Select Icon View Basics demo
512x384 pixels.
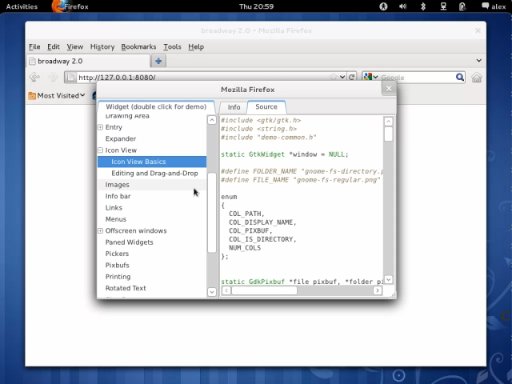click(152, 162)
